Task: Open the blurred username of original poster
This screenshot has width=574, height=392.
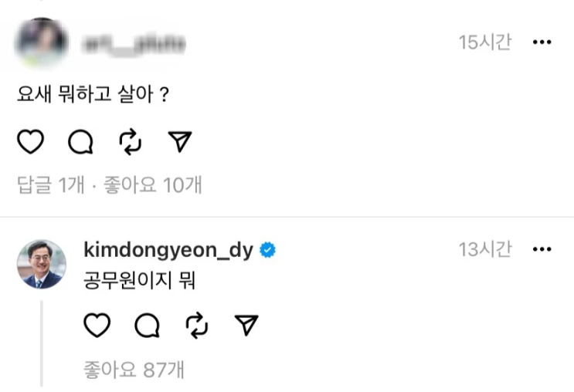Action: [134, 44]
